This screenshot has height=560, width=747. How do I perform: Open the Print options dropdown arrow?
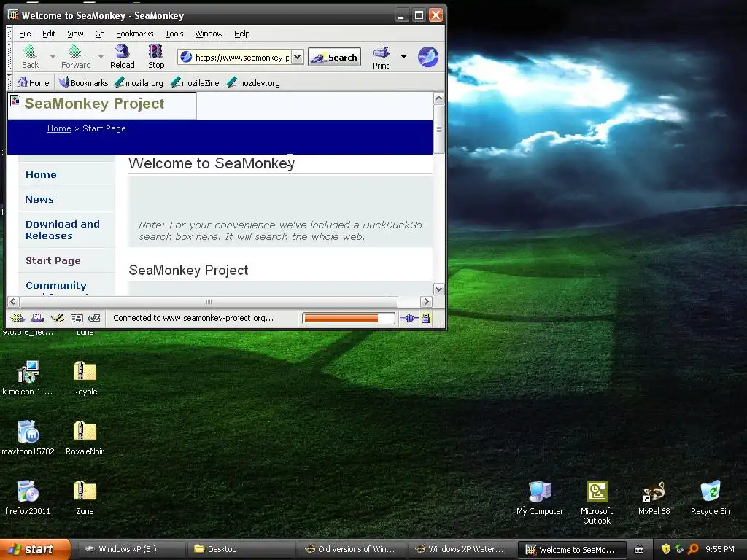(403, 57)
